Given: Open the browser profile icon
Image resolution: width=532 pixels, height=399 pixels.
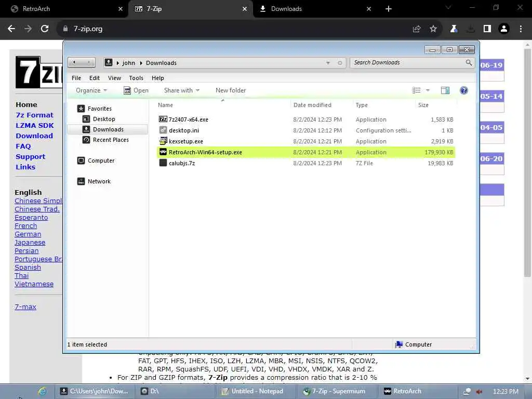Looking at the screenshot, I should 504,29.
